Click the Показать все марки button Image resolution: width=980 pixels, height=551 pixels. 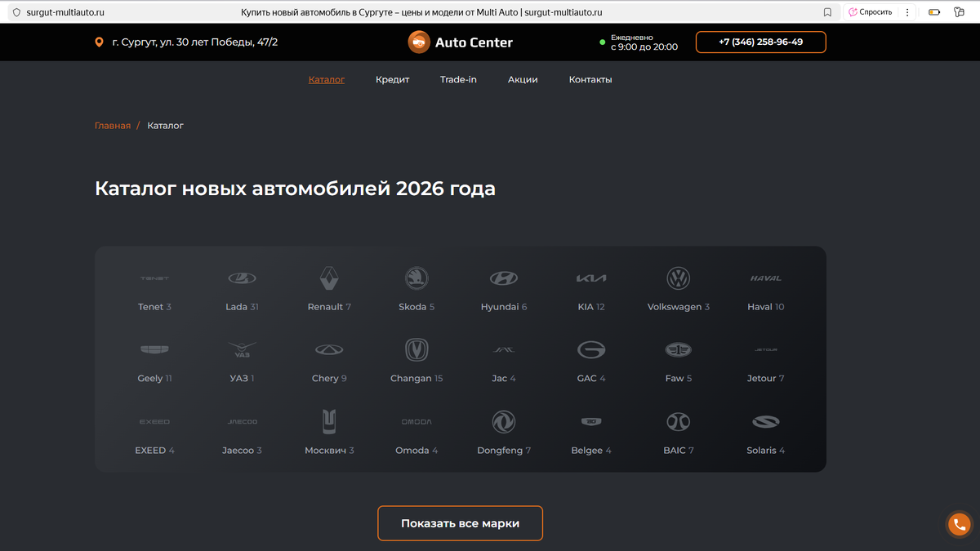460,523
